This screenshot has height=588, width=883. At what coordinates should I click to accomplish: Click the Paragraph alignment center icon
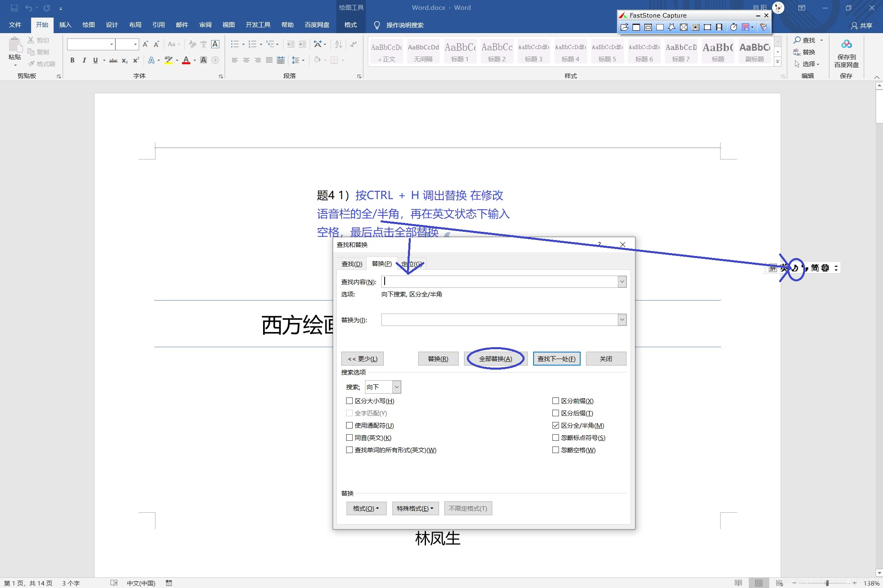pos(246,62)
